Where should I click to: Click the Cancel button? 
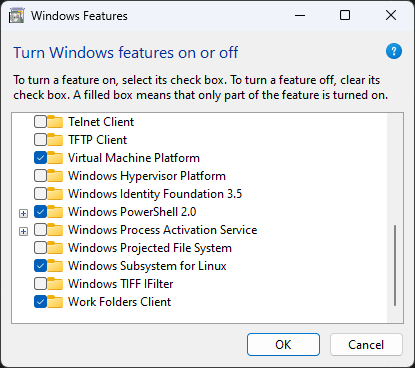click(x=366, y=345)
